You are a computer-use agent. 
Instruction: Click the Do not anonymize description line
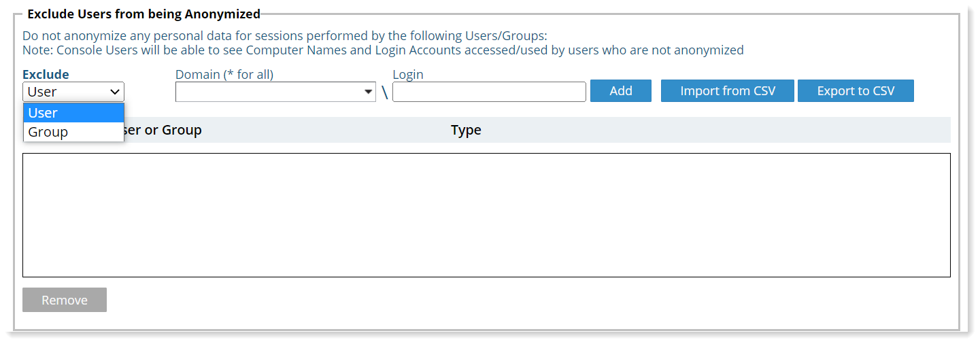coord(284,36)
